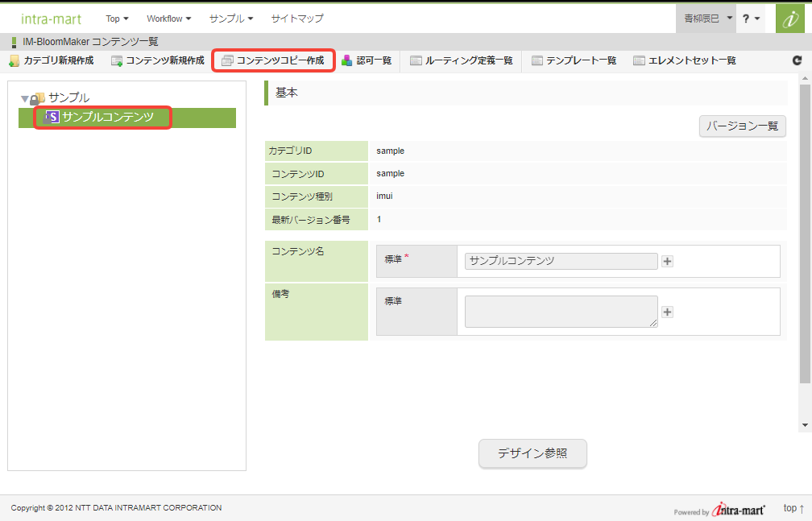
Task: Click the 最新バージョン番号 label cell
Action: click(317, 220)
